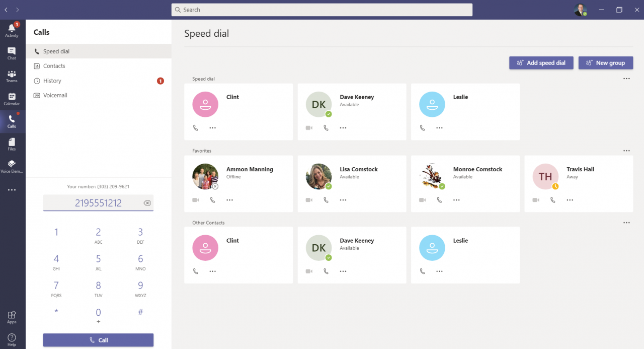The width and height of the screenshot is (644, 349).
Task: Open the Files section
Action: coord(12,145)
